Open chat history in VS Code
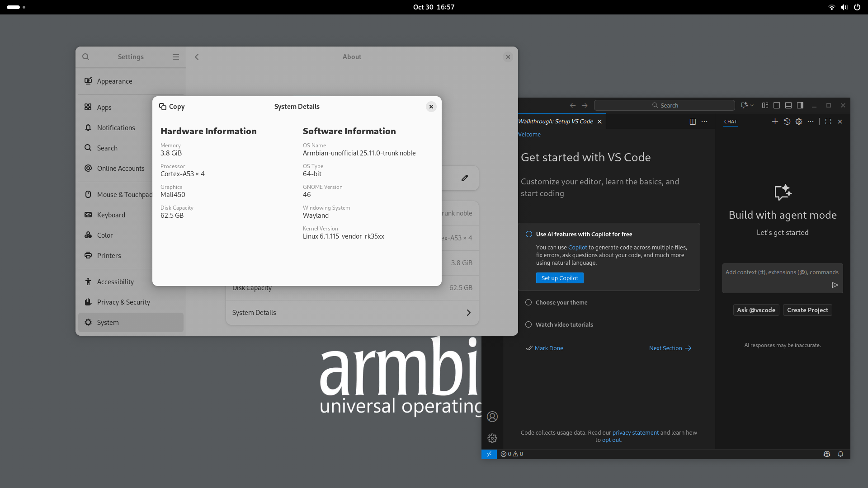868x488 pixels. 787,122
